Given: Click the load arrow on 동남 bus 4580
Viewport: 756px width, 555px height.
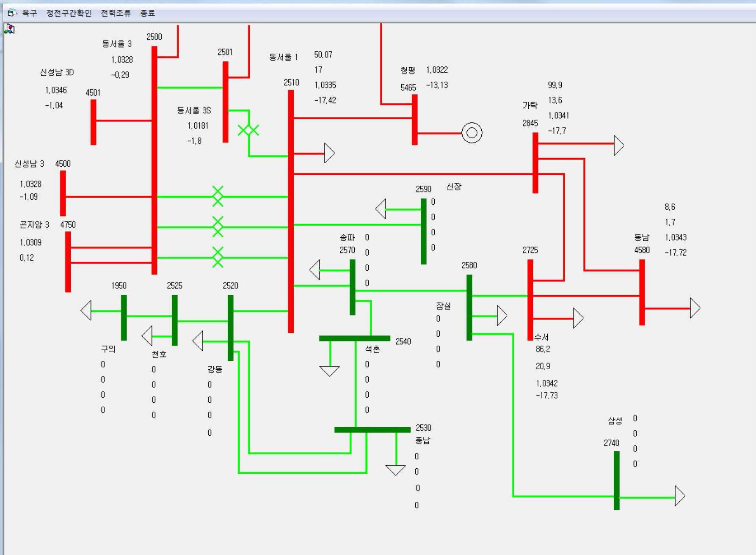Looking at the screenshot, I should click(695, 308).
